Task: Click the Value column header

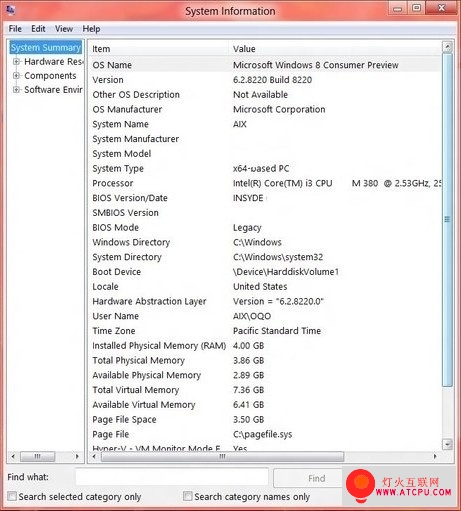Action: coord(335,49)
